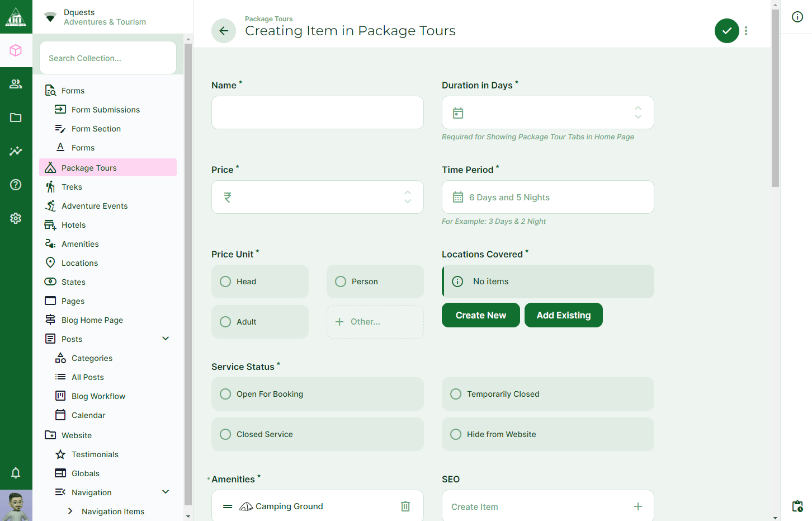The width and height of the screenshot is (812, 521).
Task: Expand Navigation Items chevron
Action: click(x=70, y=511)
